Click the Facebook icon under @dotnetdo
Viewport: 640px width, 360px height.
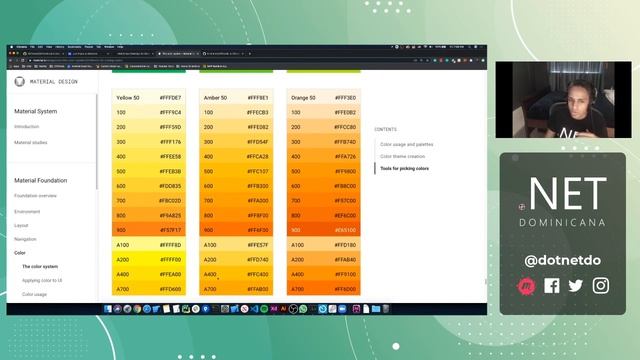551,286
